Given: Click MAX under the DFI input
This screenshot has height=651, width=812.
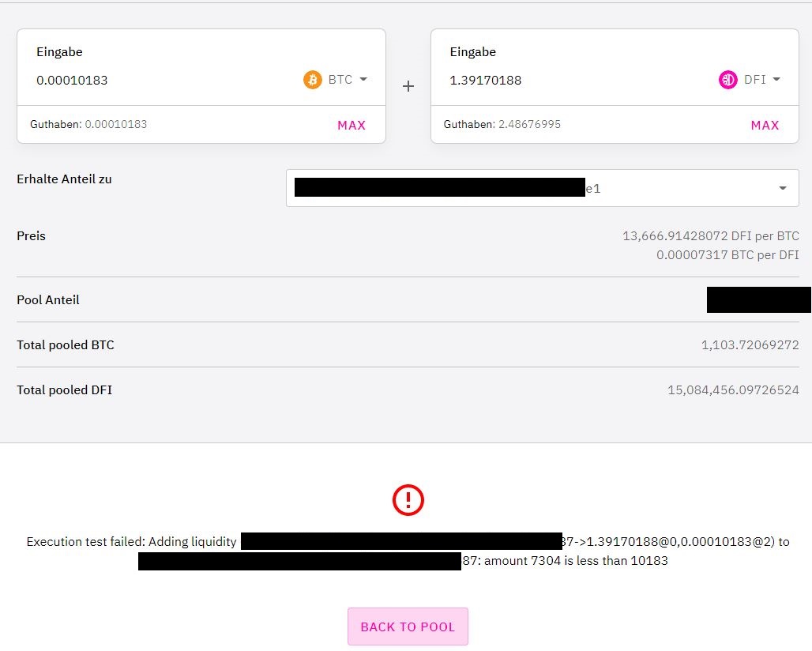Looking at the screenshot, I should point(765,126).
